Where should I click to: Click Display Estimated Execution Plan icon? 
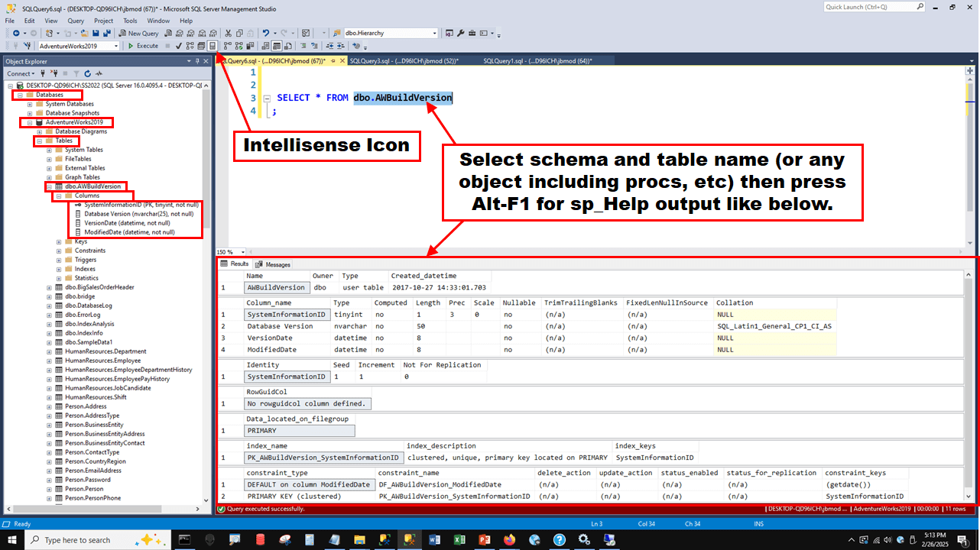[190, 46]
